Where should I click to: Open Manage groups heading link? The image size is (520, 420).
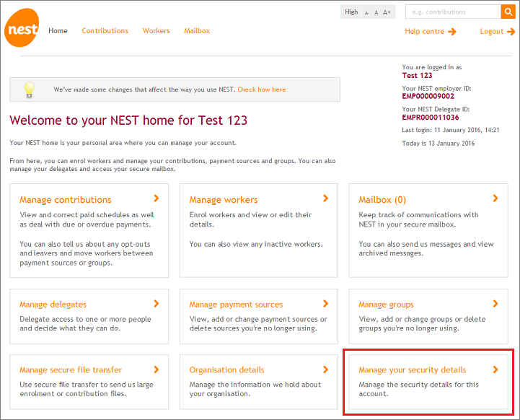point(386,305)
